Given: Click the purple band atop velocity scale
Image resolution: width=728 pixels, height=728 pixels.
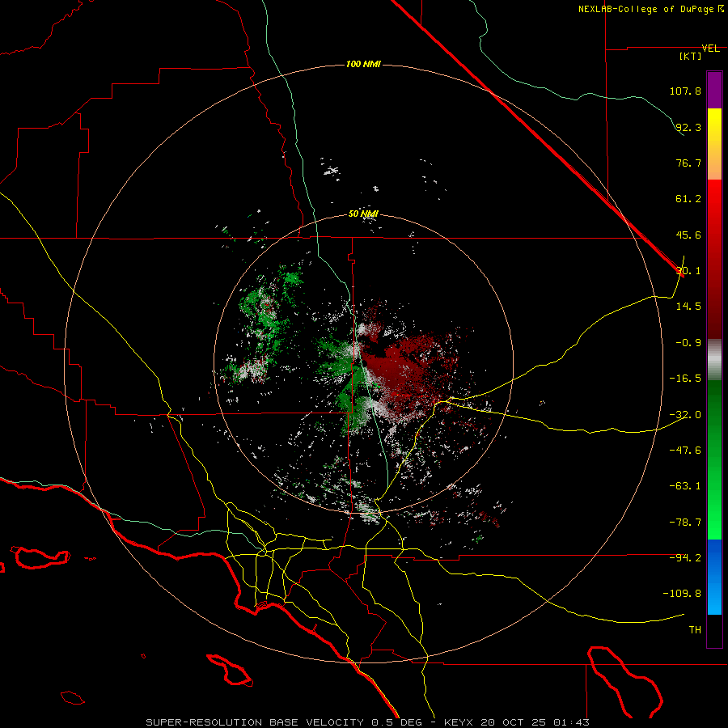Looking at the screenshot, I should tap(714, 90).
